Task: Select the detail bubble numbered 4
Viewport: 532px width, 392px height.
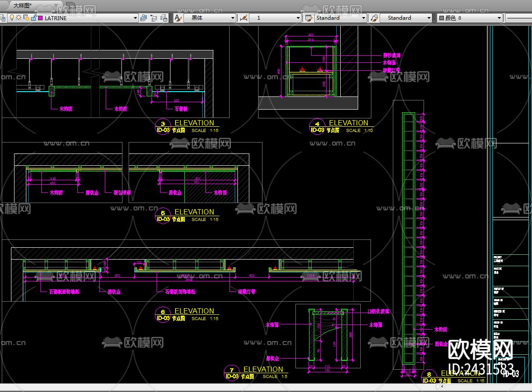Action: [317, 127]
